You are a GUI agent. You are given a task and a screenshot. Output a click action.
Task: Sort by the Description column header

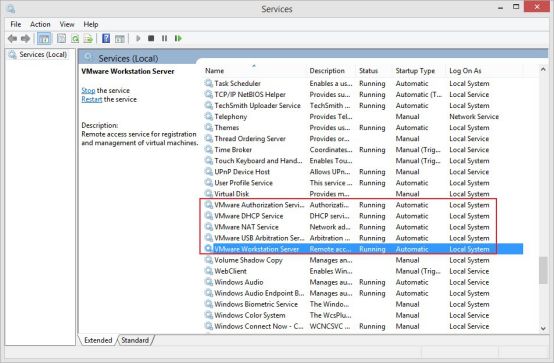331,71
